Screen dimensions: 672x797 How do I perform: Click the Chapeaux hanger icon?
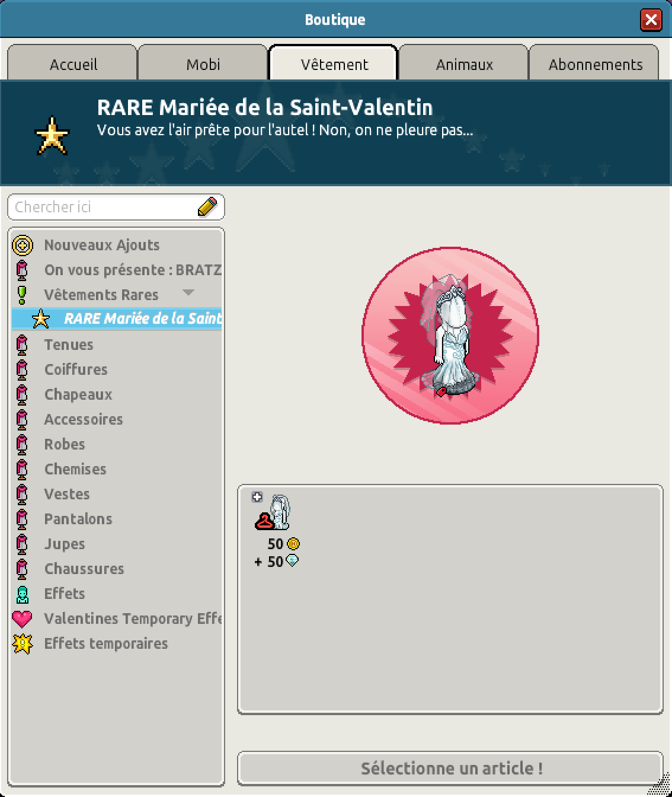(22, 394)
